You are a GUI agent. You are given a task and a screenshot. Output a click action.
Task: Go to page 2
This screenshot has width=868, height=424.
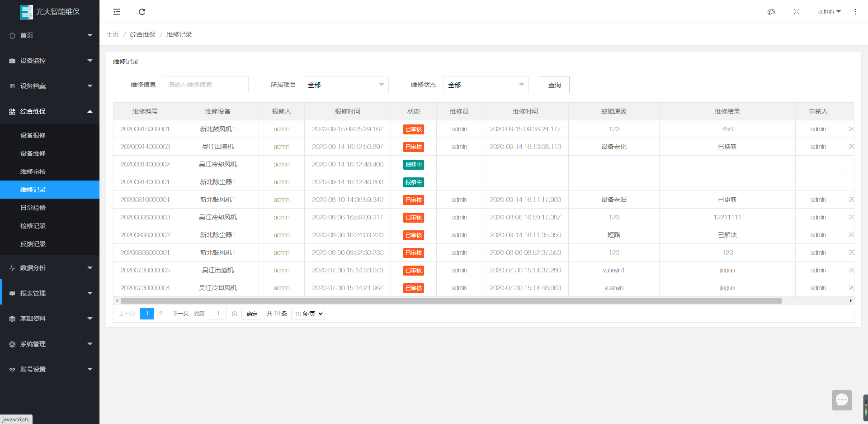[x=160, y=314]
